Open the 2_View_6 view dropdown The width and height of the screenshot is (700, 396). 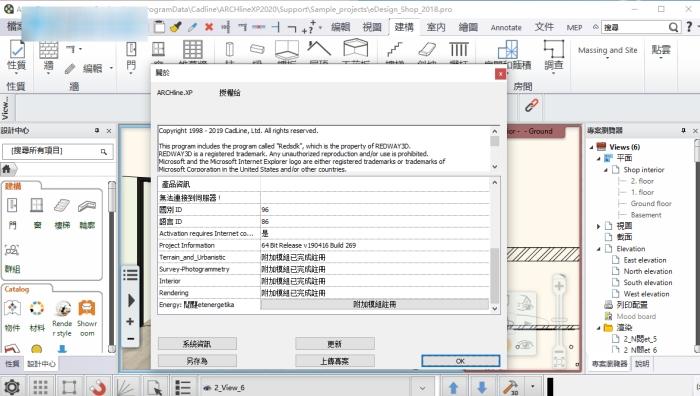(x=422, y=388)
